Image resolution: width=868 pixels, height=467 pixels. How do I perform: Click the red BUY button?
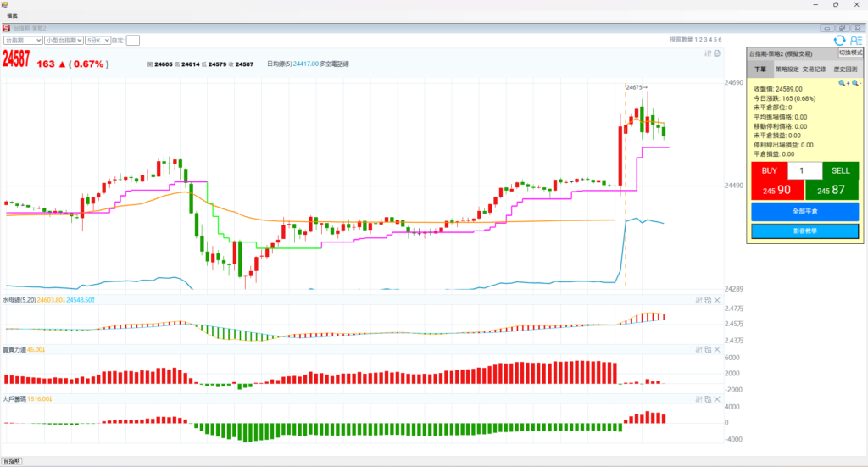point(769,170)
